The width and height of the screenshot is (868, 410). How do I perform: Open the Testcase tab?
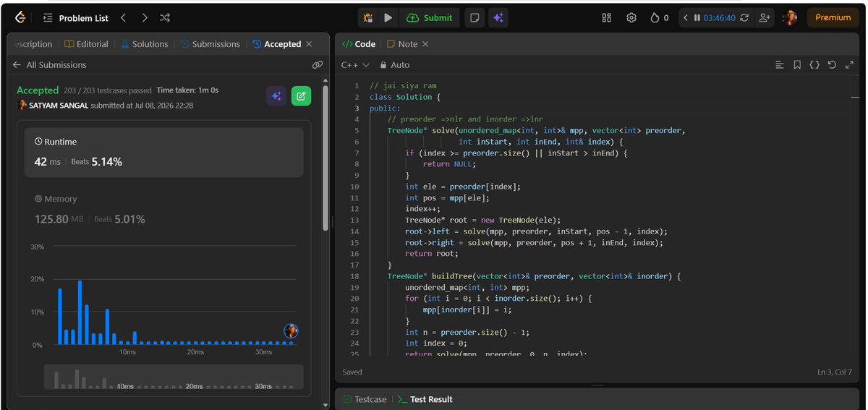coord(365,399)
